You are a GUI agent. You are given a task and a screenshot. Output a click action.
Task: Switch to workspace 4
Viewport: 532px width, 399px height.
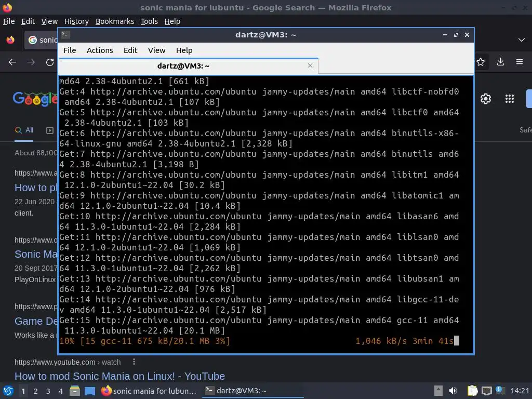coord(61,391)
